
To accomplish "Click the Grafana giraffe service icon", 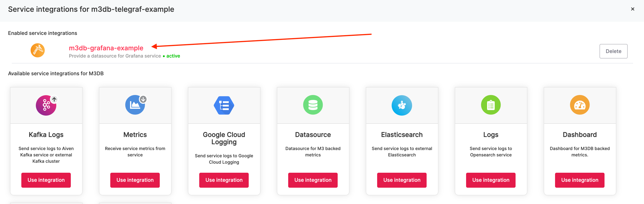I will (x=37, y=51).
